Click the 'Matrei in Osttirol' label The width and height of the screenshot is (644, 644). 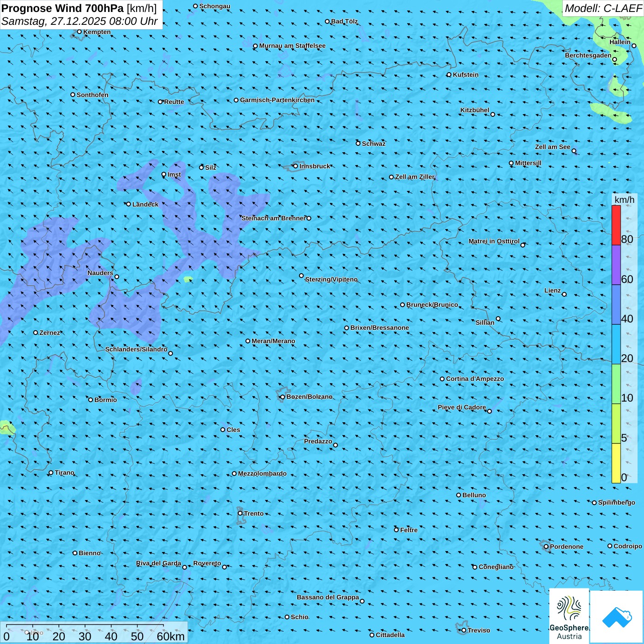click(494, 241)
